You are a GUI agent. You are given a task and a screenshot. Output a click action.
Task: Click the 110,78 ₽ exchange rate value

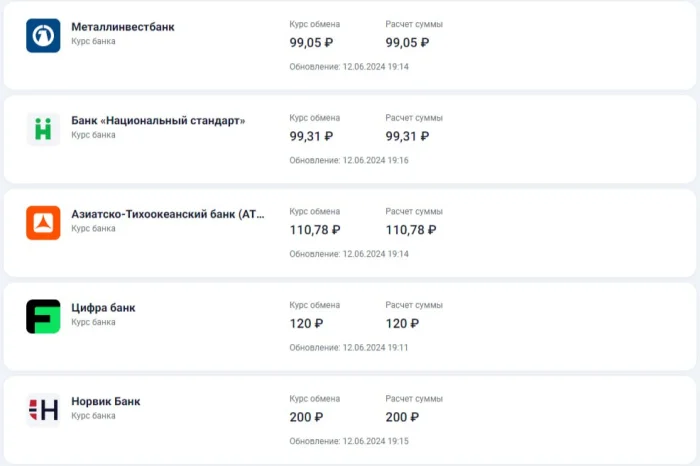point(315,230)
